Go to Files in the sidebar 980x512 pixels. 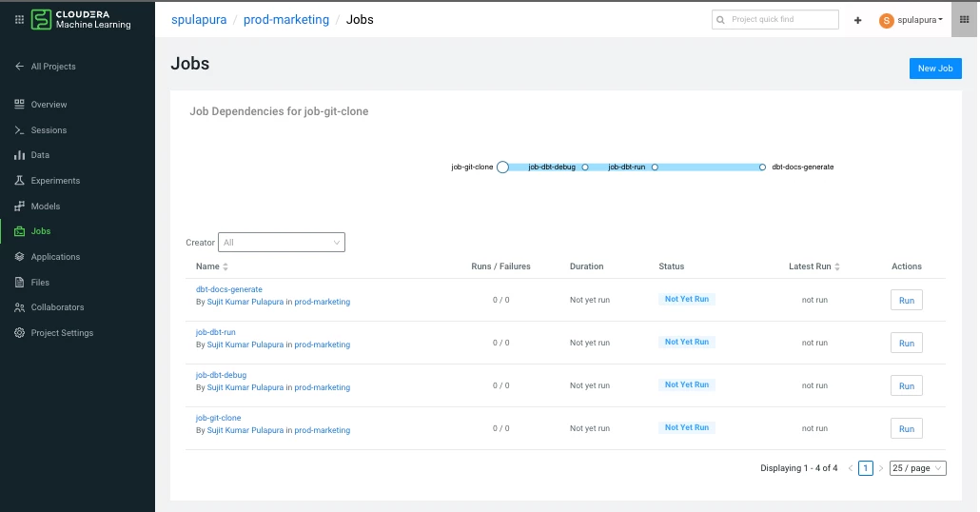point(40,283)
